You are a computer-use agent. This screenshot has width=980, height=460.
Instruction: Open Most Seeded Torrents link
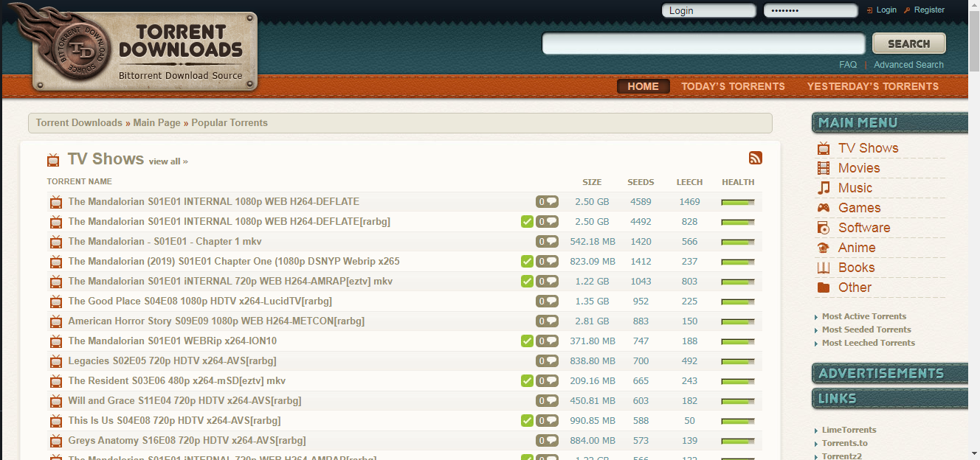tap(866, 330)
